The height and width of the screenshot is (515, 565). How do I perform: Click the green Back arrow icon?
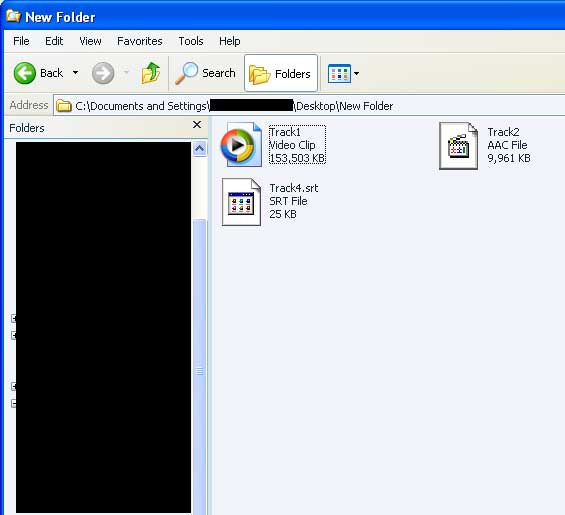tap(25, 73)
